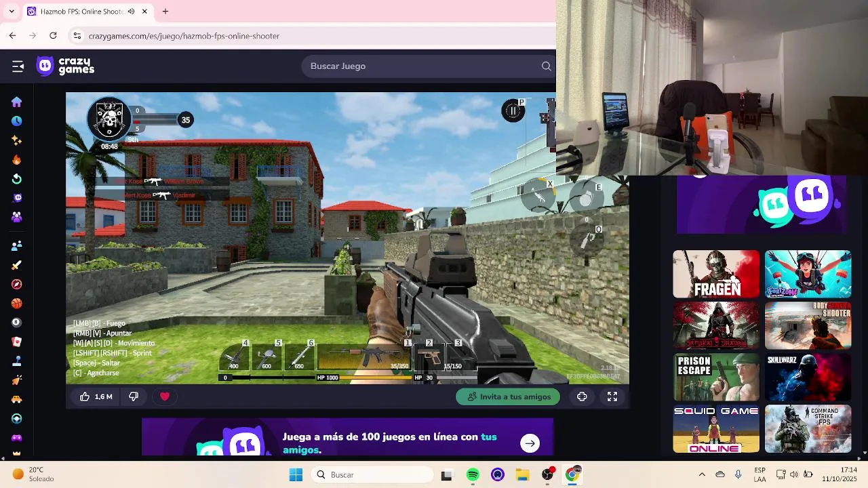868x488 pixels.
Task: Select the pistol weapon slot 2
Action: coord(429,357)
